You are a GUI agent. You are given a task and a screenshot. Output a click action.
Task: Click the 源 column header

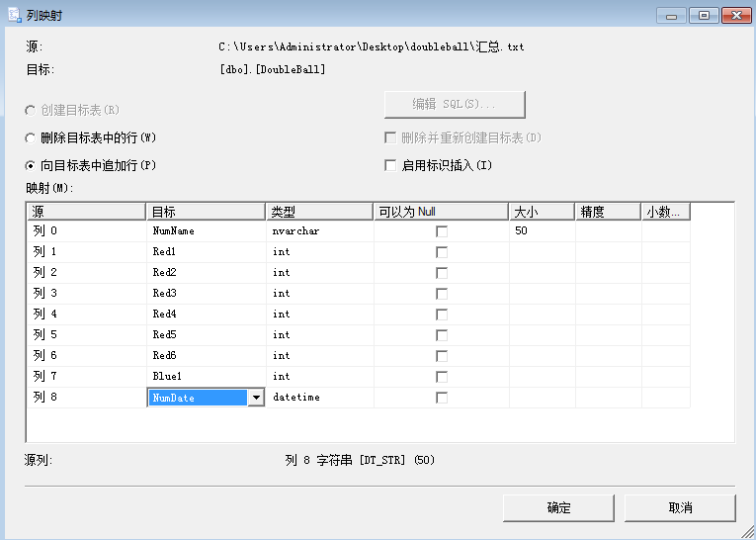pos(86,212)
